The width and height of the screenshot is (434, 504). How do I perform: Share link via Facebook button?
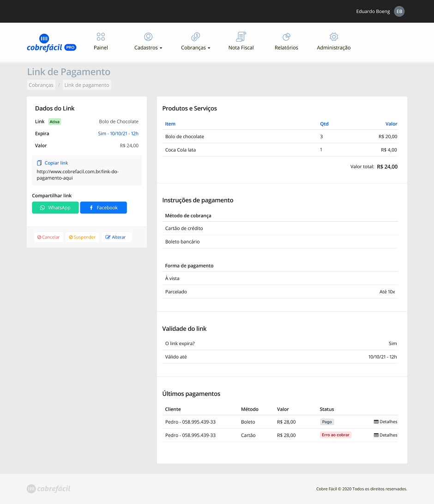click(x=103, y=208)
